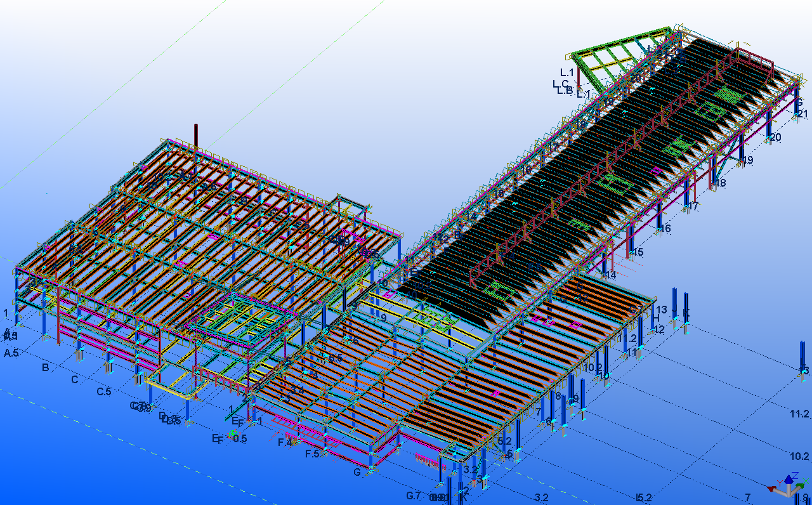812x505 pixels.
Task: Click the L.C grid label
Action: click(x=561, y=84)
